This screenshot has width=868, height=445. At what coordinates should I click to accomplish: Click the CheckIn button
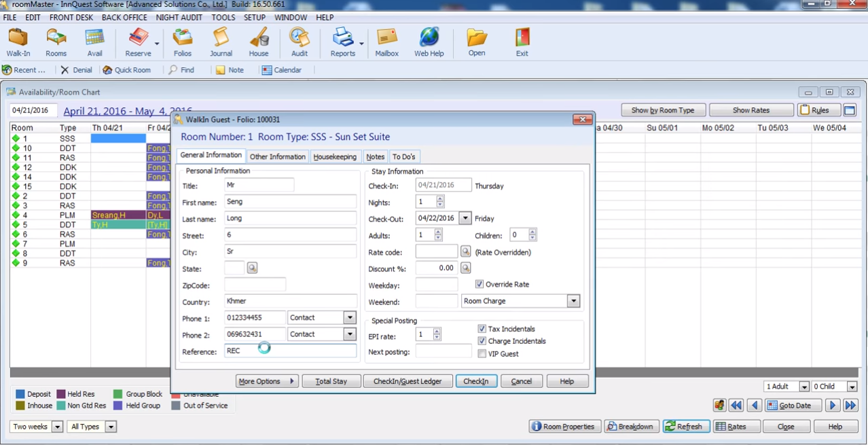476,381
